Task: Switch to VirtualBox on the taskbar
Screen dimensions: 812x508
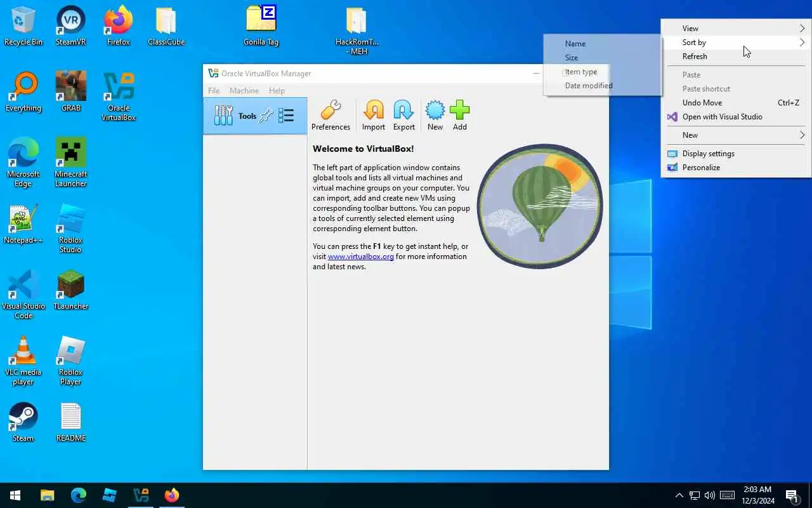Action: [x=141, y=495]
